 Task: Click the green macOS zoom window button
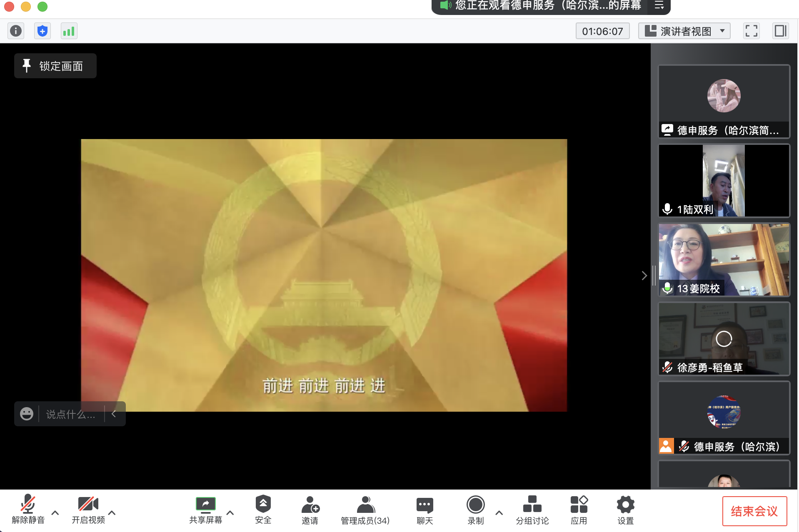pyautogui.click(x=42, y=6)
